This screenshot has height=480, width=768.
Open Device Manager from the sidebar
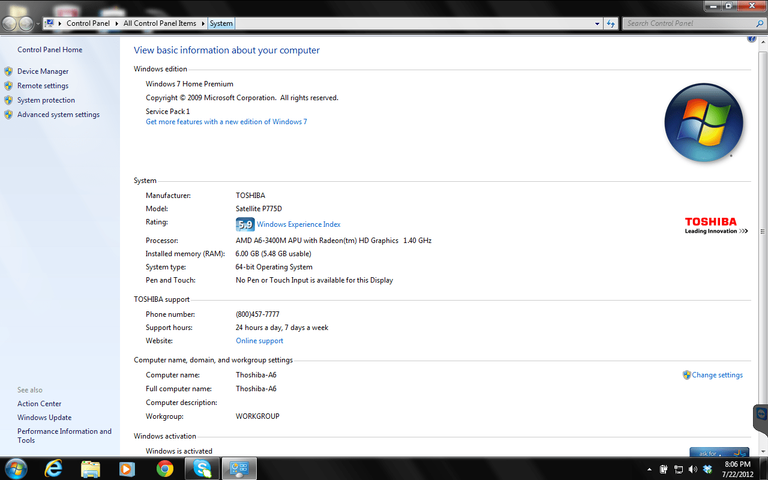point(43,72)
